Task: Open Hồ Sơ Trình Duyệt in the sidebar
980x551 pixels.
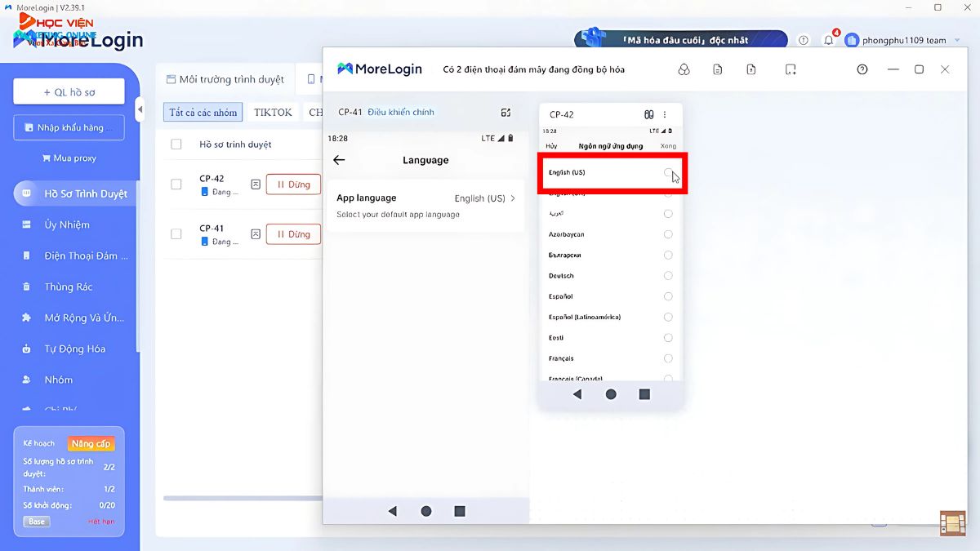Action: (75, 193)
